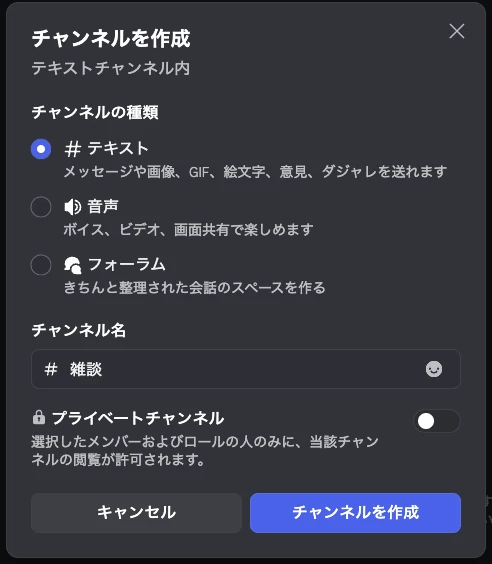The width and height of the screenshot is (492, 564).
Task: Select the テキスト channel radio button
Action: pyautogui.click(x=41, y=149)
